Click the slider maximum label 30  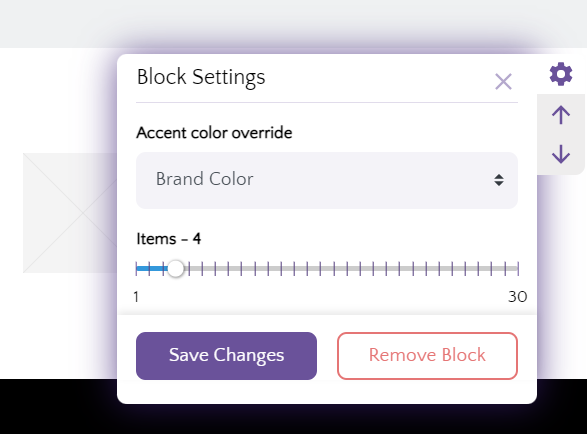(517, 297)
